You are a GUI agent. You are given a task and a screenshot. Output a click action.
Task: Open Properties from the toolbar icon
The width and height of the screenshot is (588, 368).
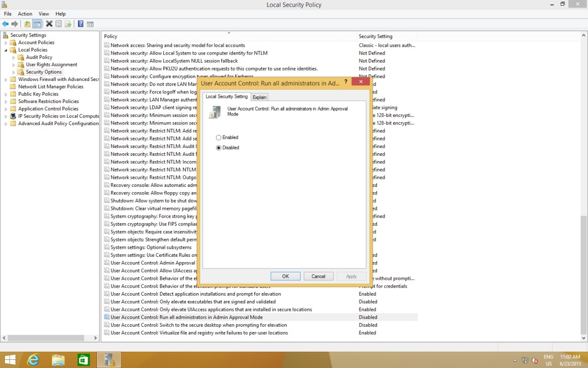pos(58,24)
